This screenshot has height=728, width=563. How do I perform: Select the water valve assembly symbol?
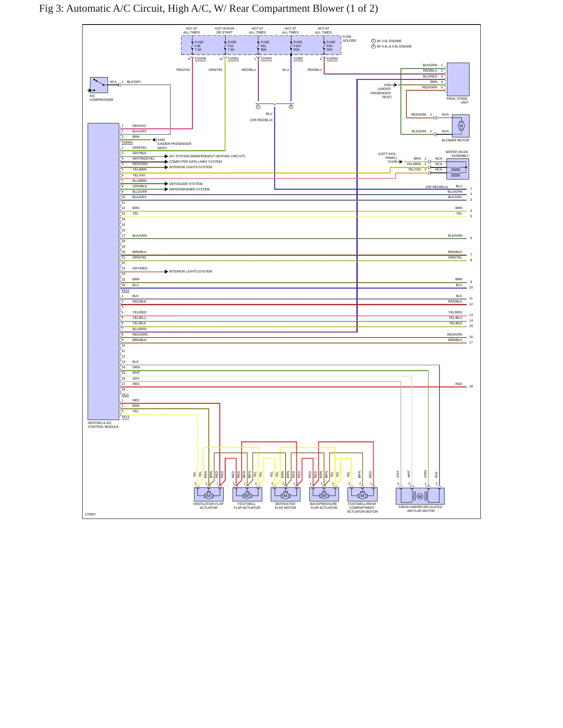[x=458, y=169]
